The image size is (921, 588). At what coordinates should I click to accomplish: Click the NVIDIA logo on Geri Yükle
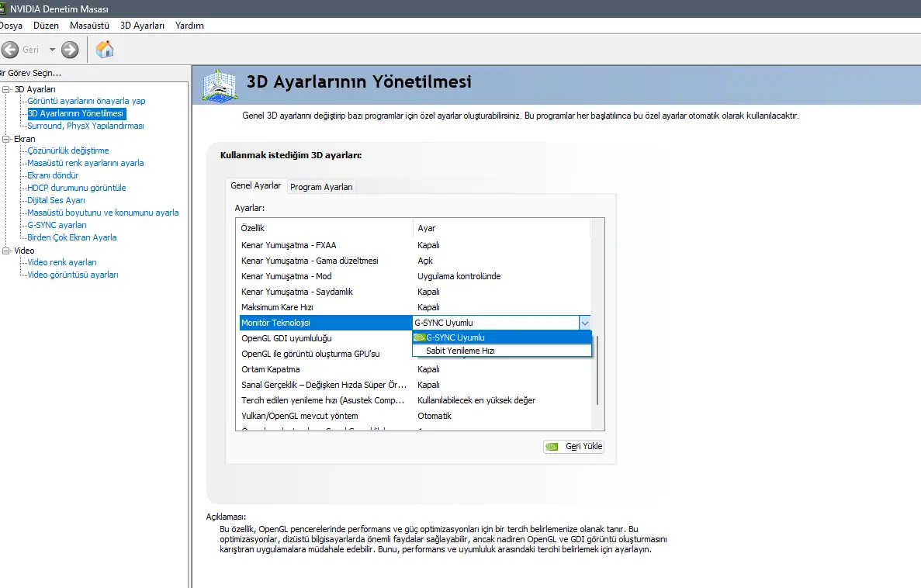552,447
